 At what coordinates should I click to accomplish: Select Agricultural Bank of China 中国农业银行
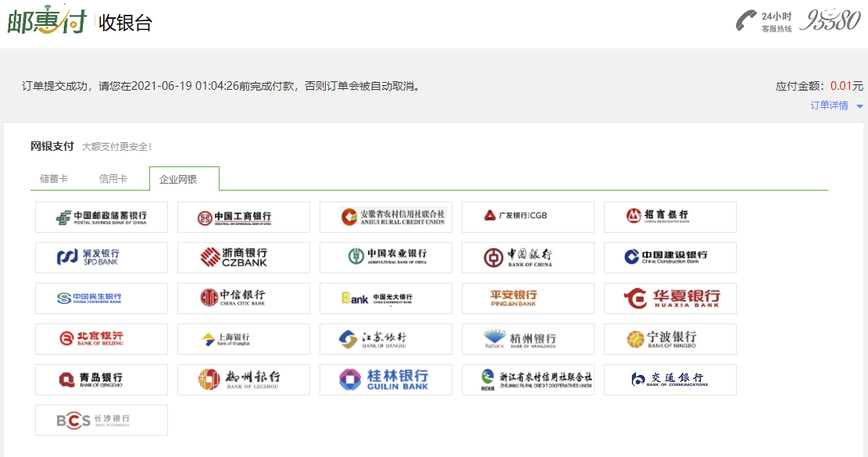pyautogui.click(x=384, y=257)
